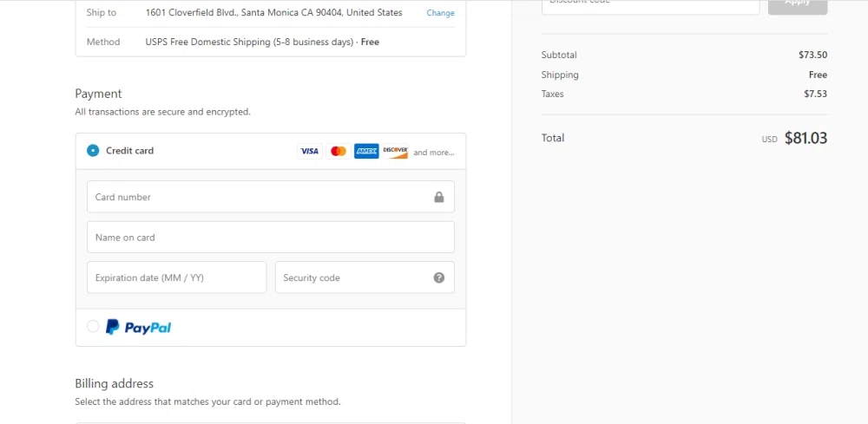Click the Discount code input field
The width and height of the screenshot is (868, 424).
650,4
